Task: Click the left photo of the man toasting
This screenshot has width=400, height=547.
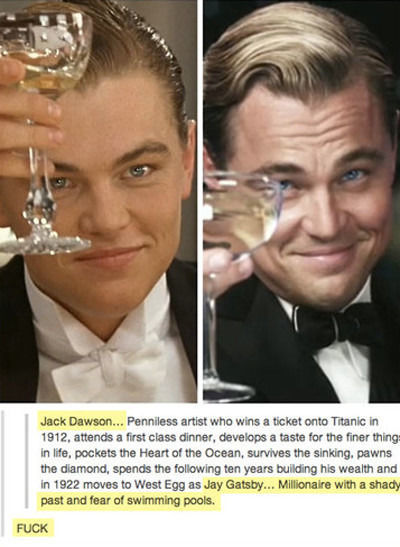Action: 98,201
